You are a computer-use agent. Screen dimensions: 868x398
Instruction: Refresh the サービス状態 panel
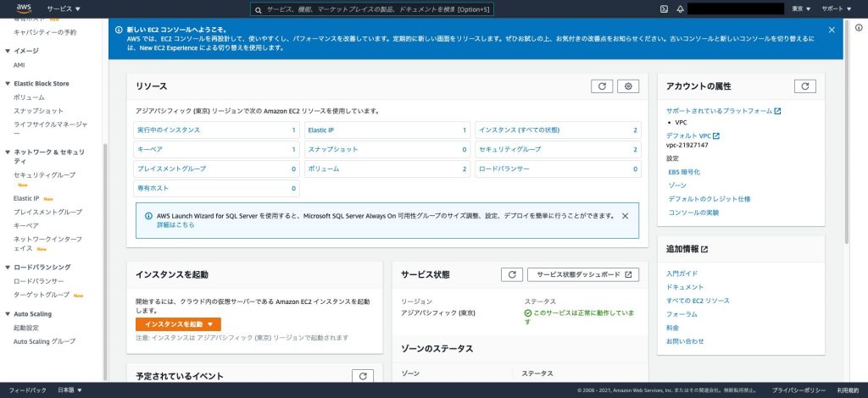[512, 274]
